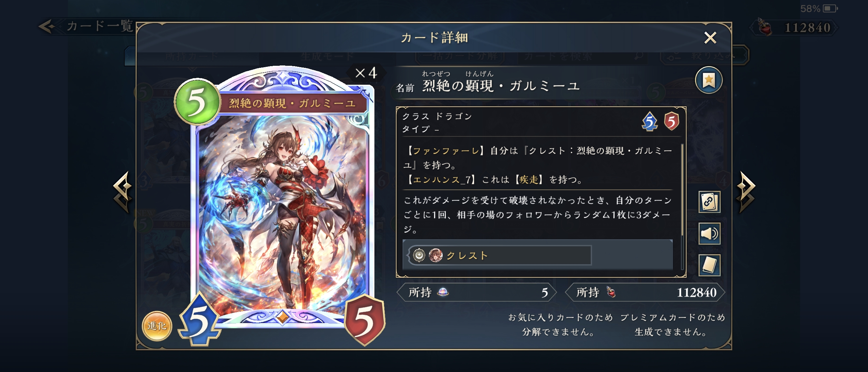Click the green cost 5 orb
The image size is (868, 372).
pos(197,102)
